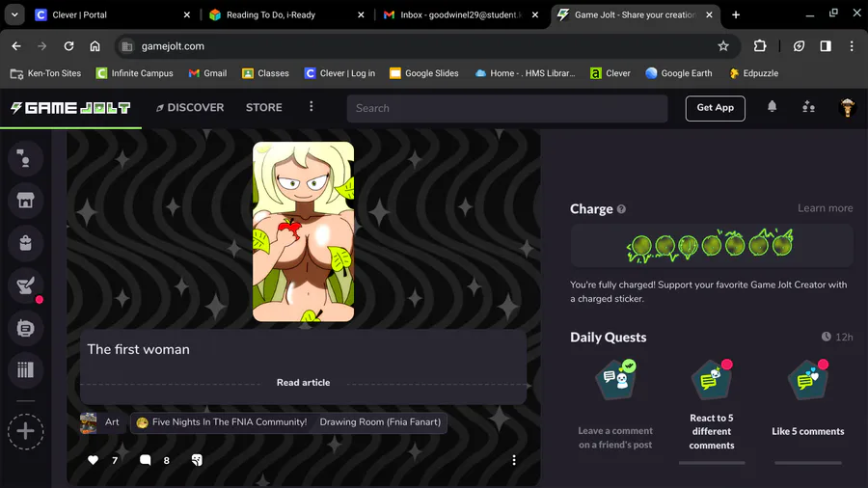The height and width of the screenshot is (488, 868).
Task: Click the charge orbs meter
Action: coord(712,246)
